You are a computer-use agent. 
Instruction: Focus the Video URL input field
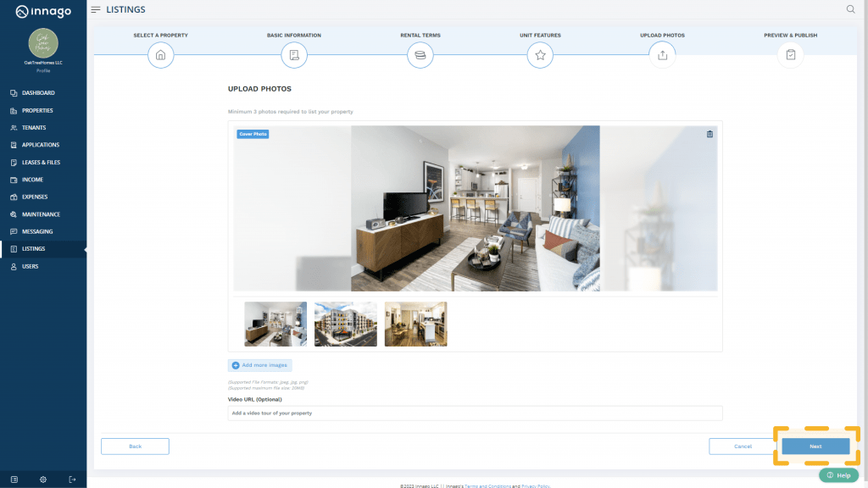[475, 413]
